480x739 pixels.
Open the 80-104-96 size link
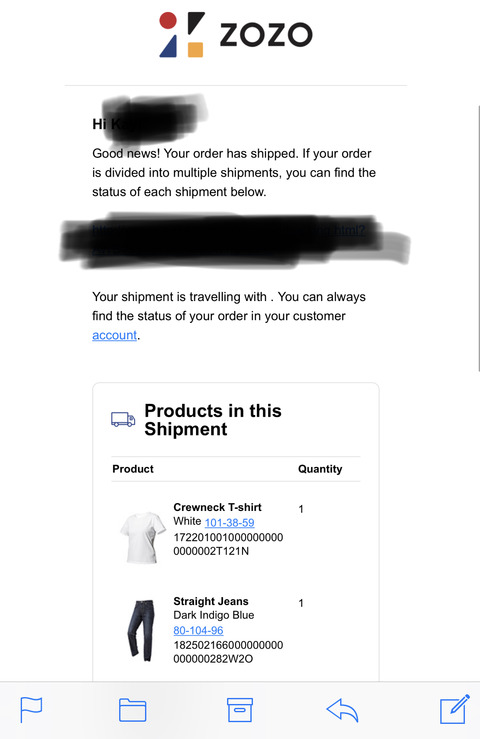tap(199, 630)
